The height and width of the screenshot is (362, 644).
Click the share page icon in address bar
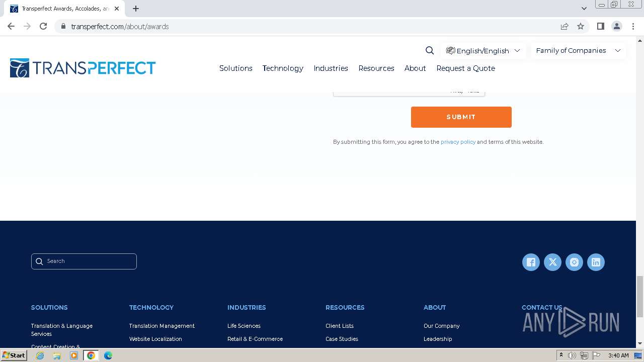coord(565,26)
